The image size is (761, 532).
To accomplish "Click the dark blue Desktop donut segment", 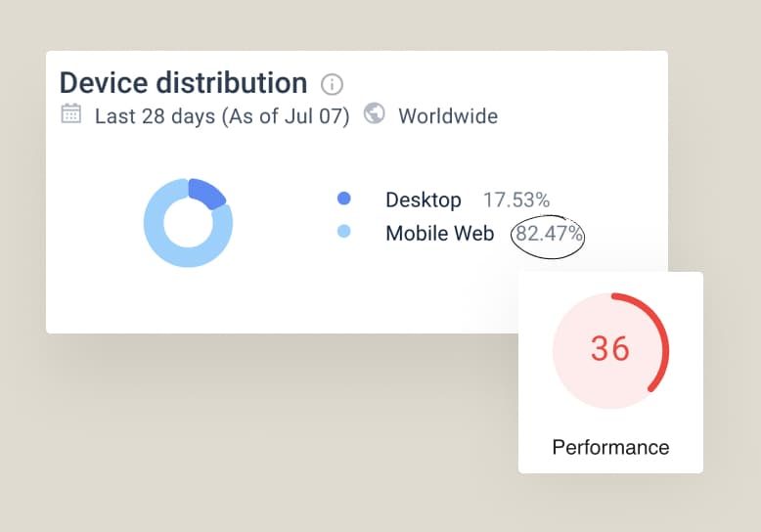I will pyautogui.click(x=207, y=193).
